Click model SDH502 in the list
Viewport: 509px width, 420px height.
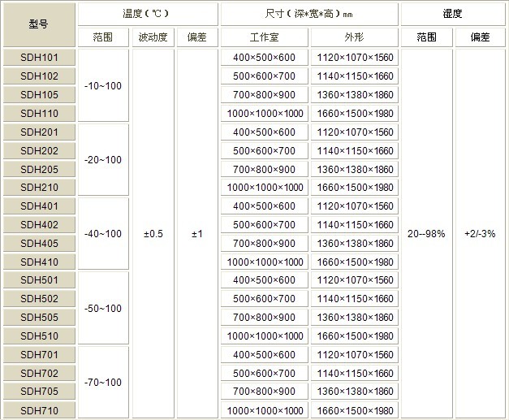tap(39, 299)
